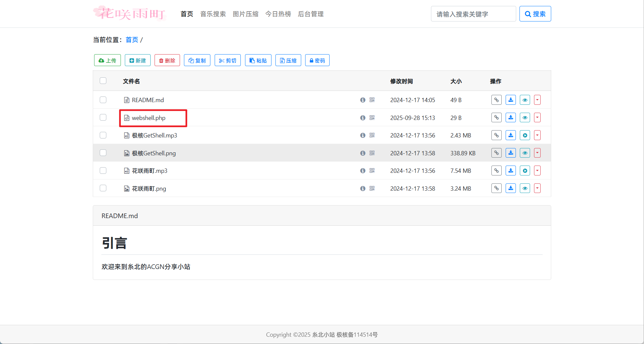Download the webshell.php file
This screenshot has height=344, width=644.
(511, 118)
